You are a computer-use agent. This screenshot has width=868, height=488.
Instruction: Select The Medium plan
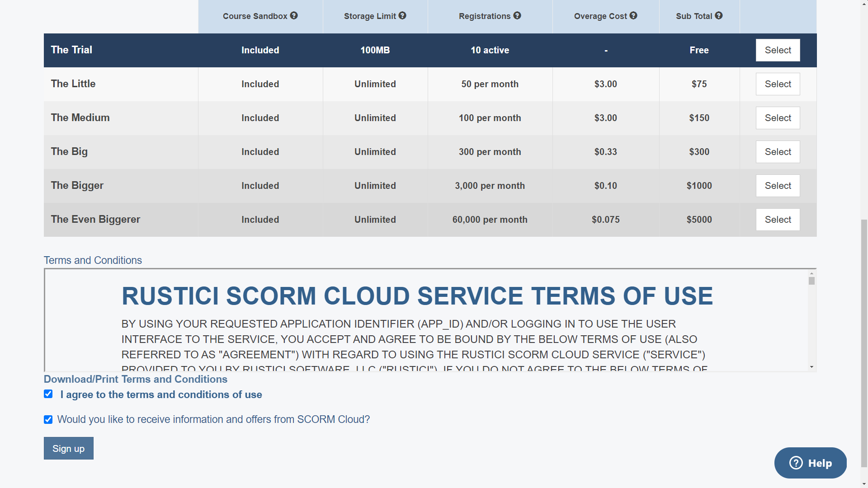pos(778,118)
